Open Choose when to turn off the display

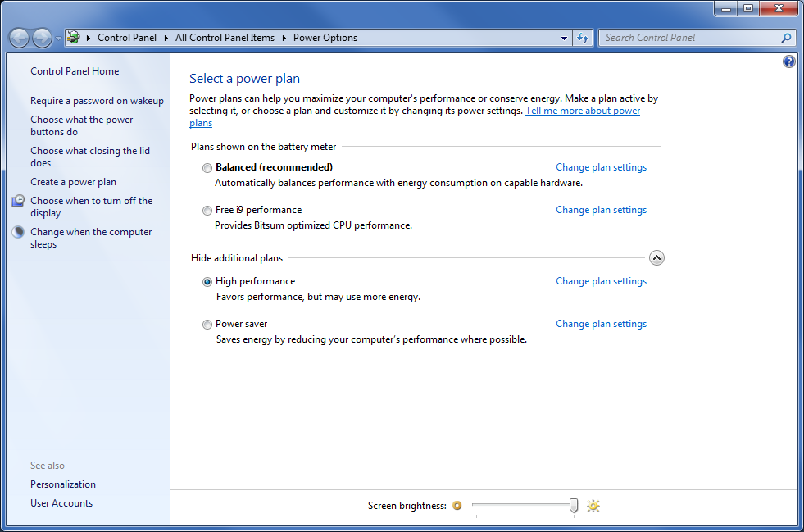(91, 207)
